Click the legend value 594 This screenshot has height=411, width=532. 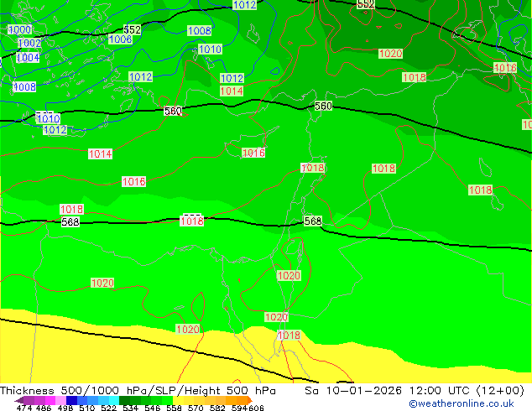239,408
